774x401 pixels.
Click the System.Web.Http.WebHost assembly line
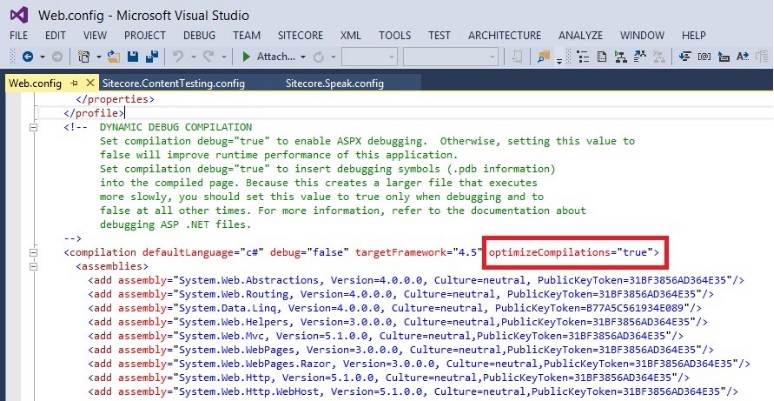pyautogui.click(x=413, y=392)
